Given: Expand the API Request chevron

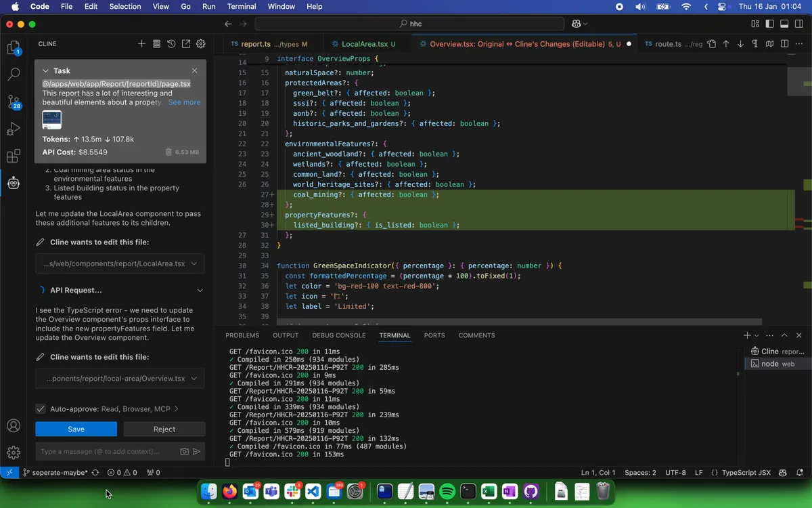Looking at the screenshot, I should (200, 291).
